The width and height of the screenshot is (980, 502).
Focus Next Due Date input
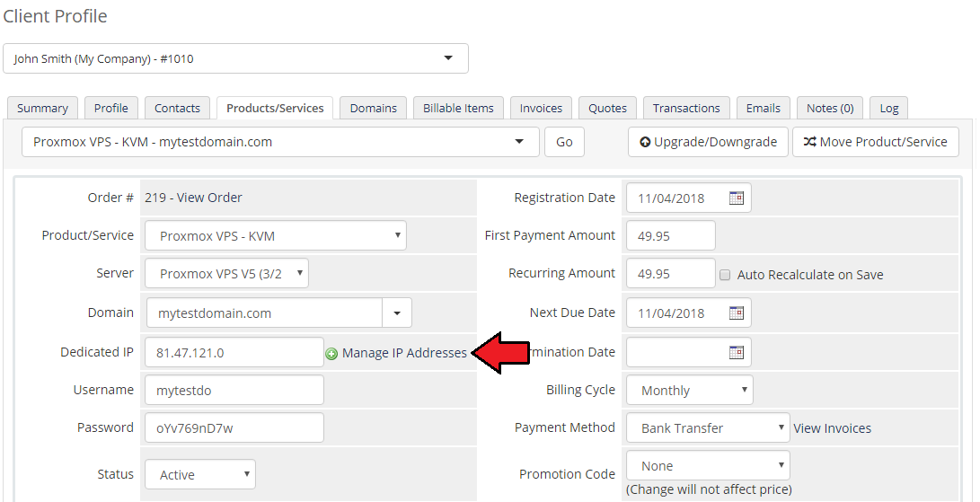tap(689, 313)
